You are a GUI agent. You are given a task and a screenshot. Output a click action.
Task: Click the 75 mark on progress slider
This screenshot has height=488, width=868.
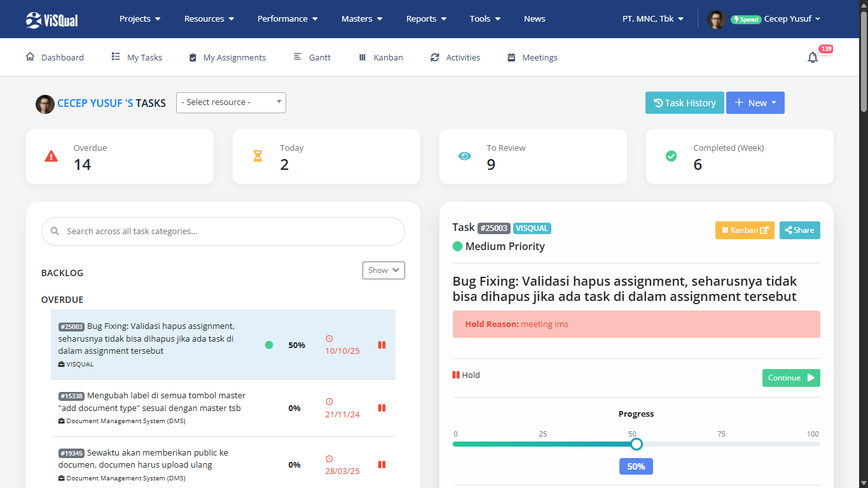(x=721, y=434)
